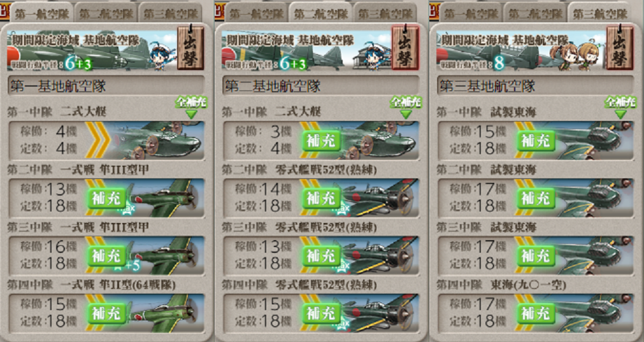Toggle the 出撃 sign in third air corps panel
Image resolution: width=644 pixels, height=342 pixels.
[x=620, y=48]
